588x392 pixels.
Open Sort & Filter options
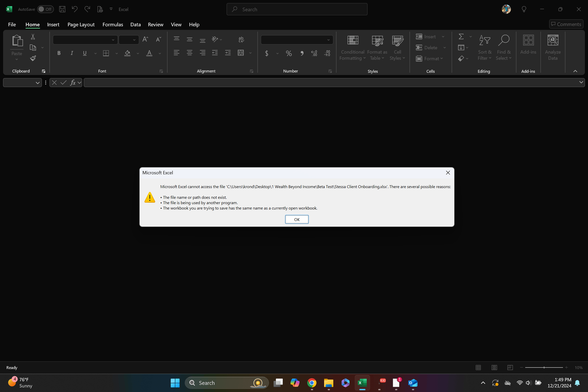coord(484,47)
